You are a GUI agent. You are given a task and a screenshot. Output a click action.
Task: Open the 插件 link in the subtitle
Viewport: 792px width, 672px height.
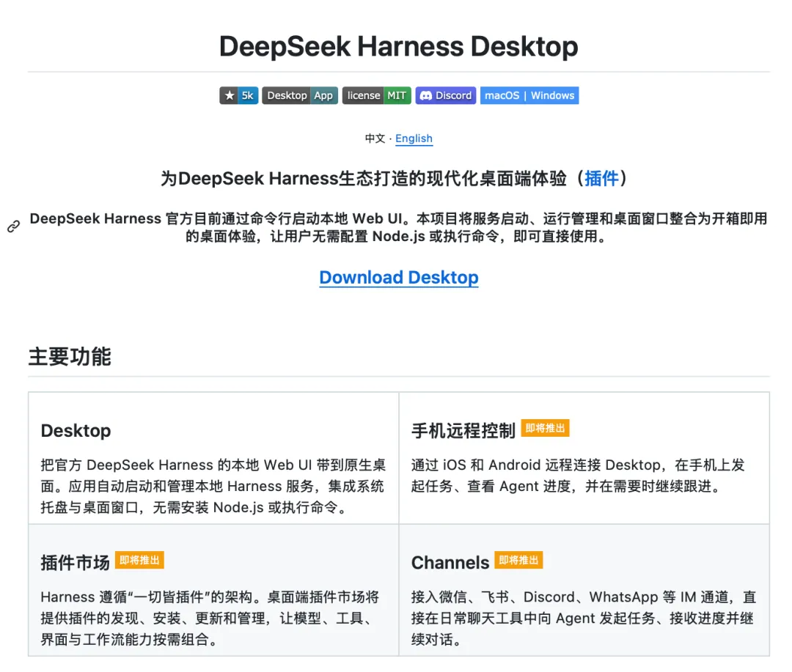pyautogui.click(x=601, y=178)
